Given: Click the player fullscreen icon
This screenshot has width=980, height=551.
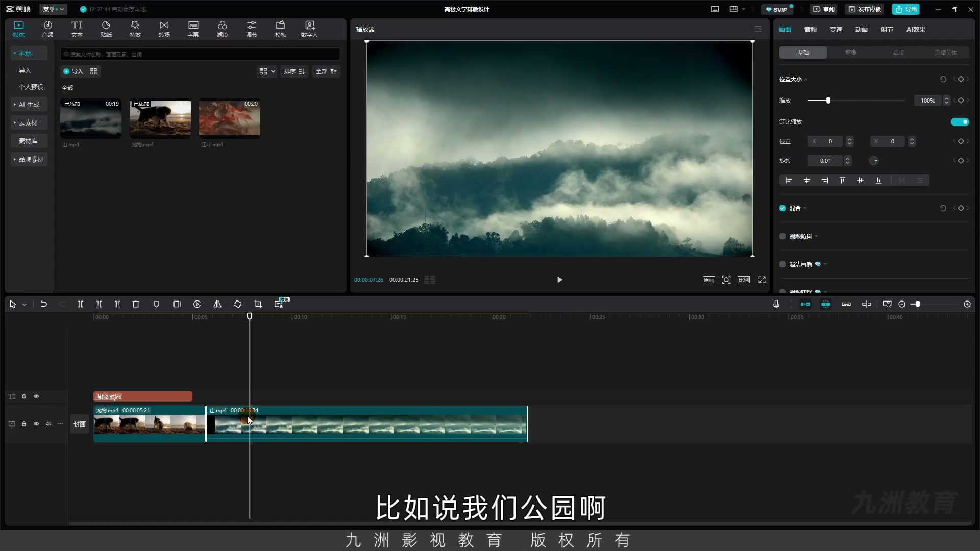Looking at the screenshot, I should pyautogui.click(x=762, y=280).
